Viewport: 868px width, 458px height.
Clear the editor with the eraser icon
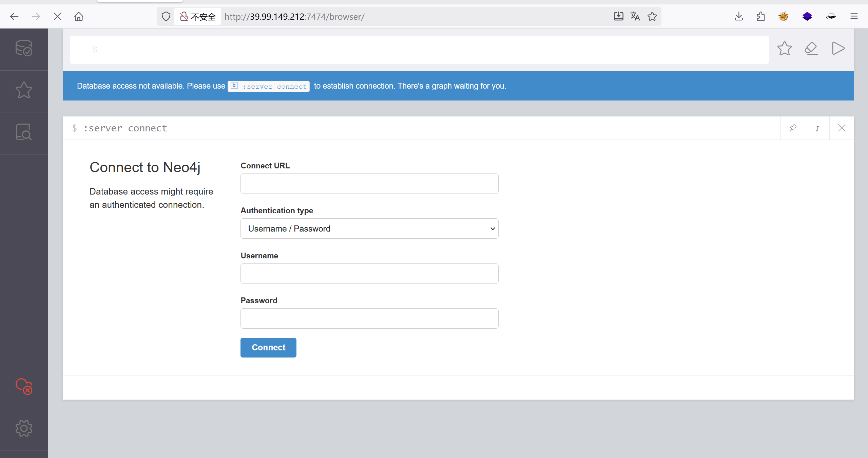(x=811, y=49)
